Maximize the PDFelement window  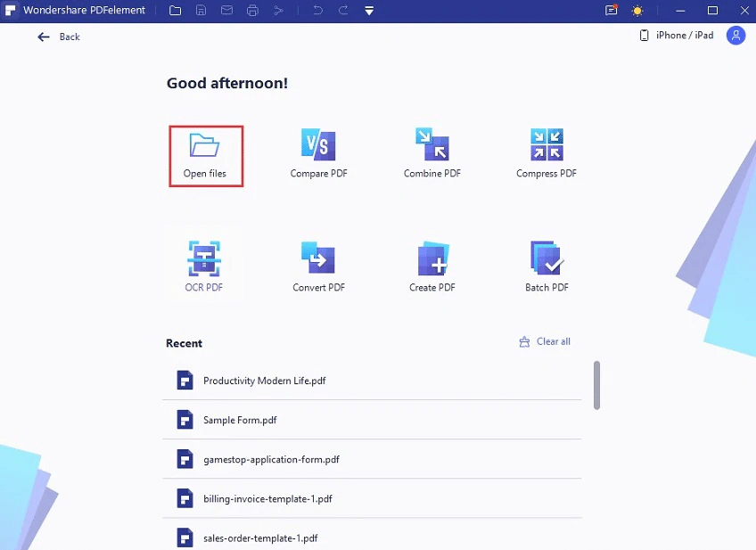pyautogui.click(x=712, y=11)
